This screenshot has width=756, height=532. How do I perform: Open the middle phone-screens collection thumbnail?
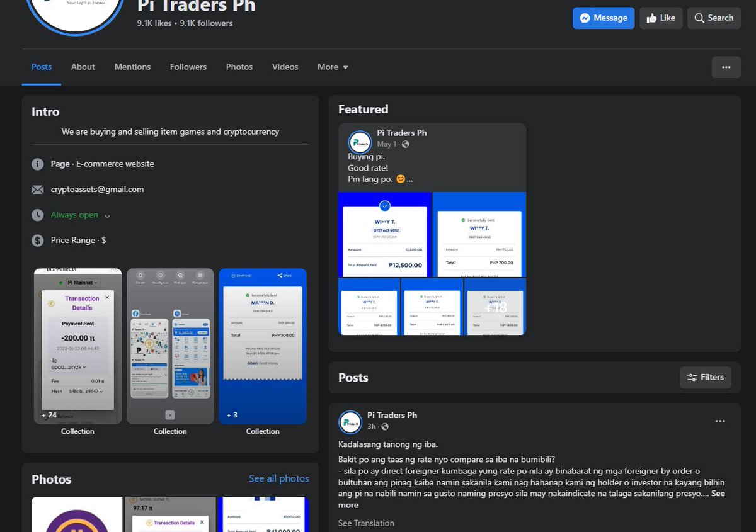[x=170, y=346]
